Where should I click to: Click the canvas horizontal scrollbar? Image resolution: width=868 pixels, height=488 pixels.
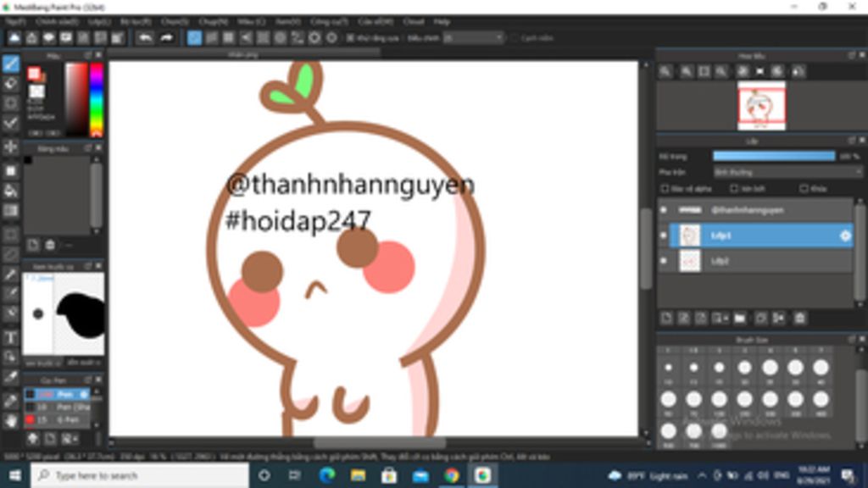tap(379, 443)
